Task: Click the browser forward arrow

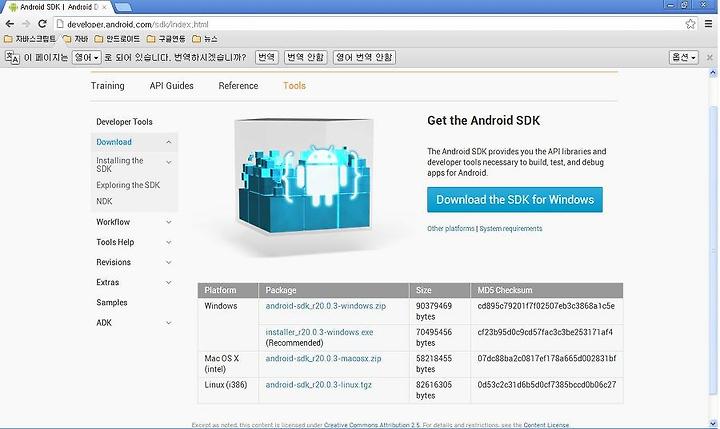Action: click(26, 24)
